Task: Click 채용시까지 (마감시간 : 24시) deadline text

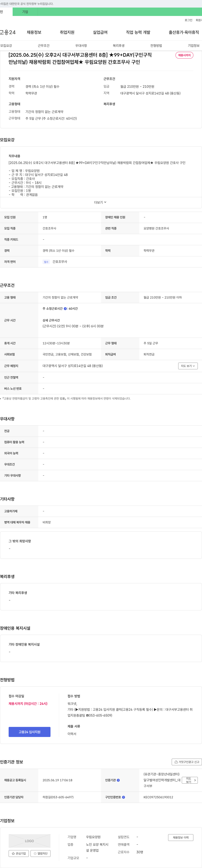Action: (28, 704)
